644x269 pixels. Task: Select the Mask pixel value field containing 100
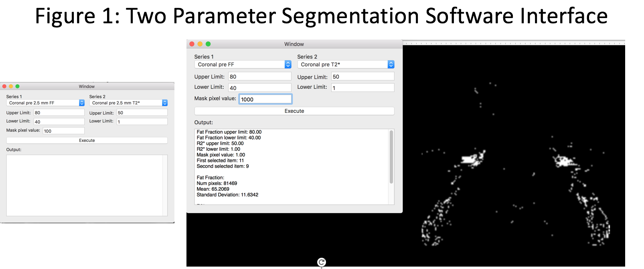pyautogui.click(x=63, y=131)
